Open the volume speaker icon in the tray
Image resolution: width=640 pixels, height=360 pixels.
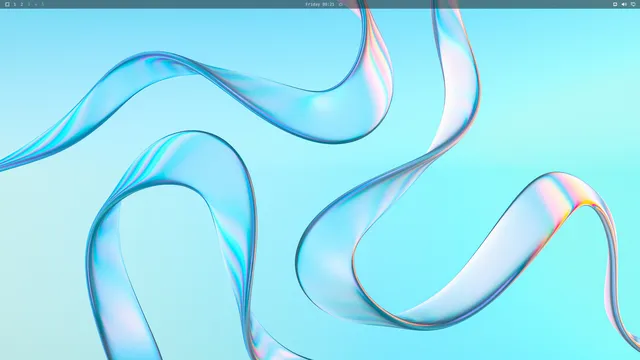coord(624,4)
